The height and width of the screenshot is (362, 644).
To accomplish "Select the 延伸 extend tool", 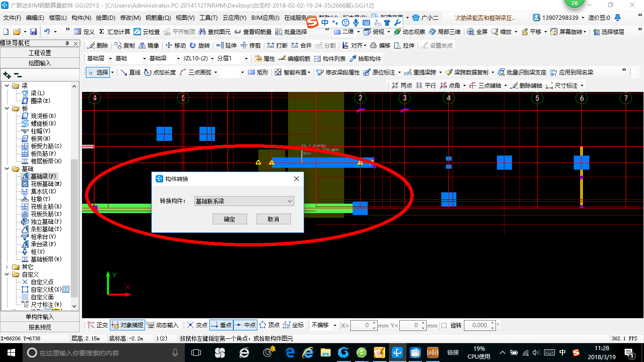I will [x=226, y=46].
